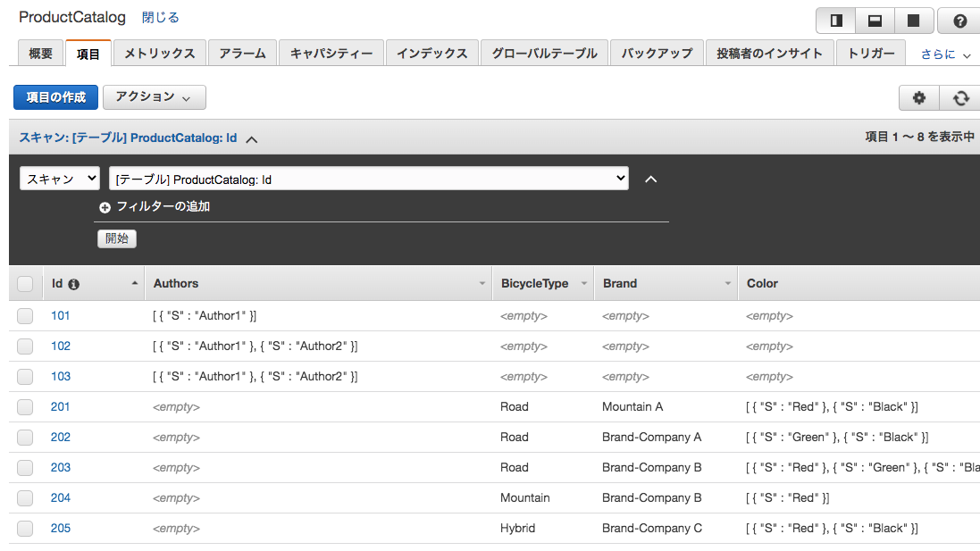Switch to the split-pane layout view

pos(874,20)
